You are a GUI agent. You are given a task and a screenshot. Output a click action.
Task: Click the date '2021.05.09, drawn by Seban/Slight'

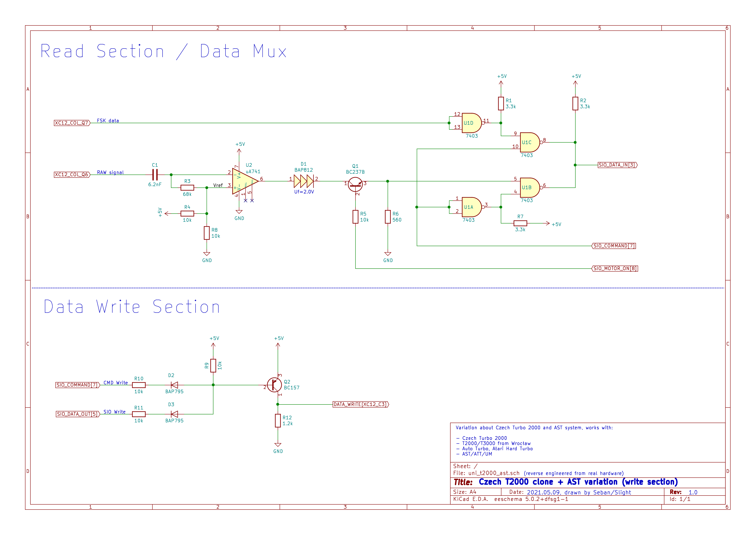(x=579, y=492)
